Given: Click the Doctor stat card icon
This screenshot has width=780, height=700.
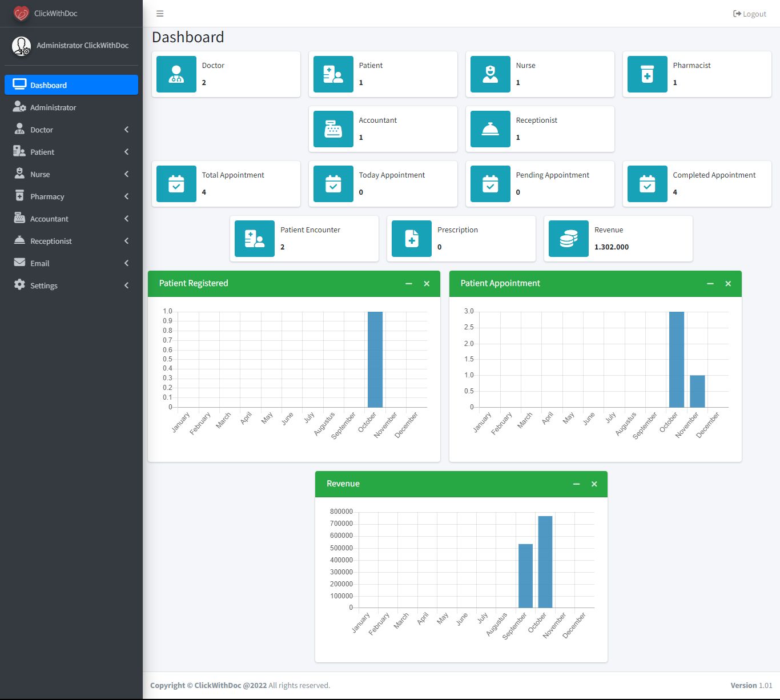Looking at the screenshot, I should coord(176,74).
